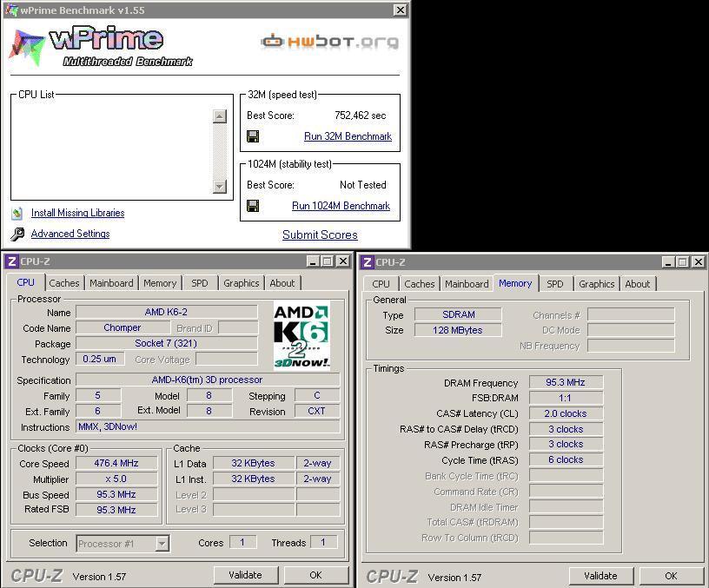This screenshot has width=709, height=588.
Task: Open Caches tab in right CPU-Z window
Action: (x=420, y=284)
